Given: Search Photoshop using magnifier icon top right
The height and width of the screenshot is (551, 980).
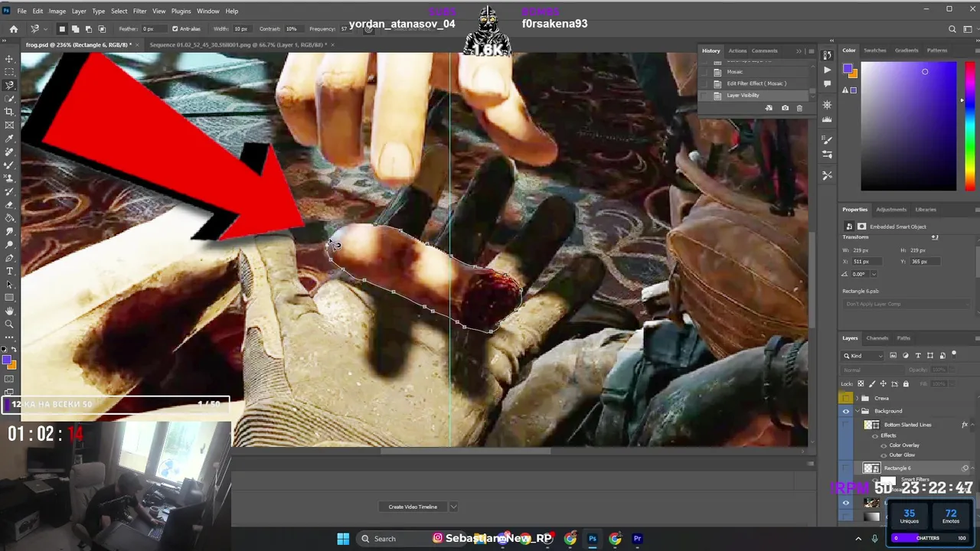Looking at the screenshot, I should click(952, 29).
